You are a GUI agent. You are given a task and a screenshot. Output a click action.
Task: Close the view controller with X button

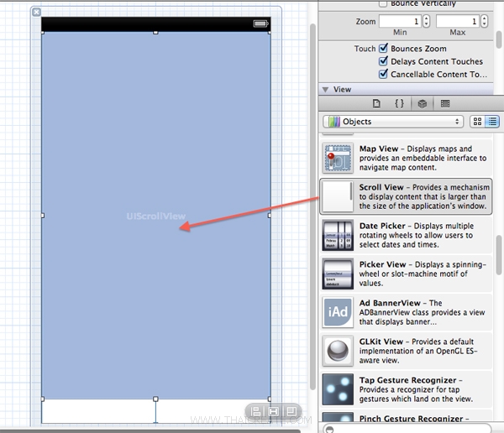(36, 13)
